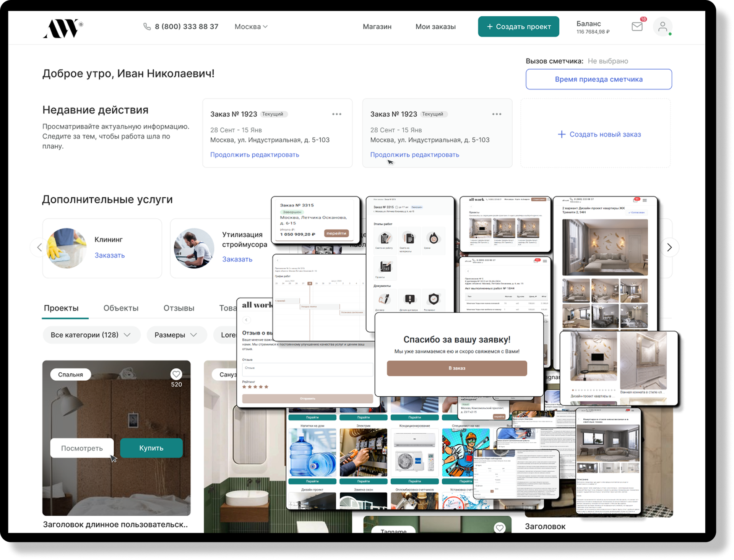Open options menu of second Заказ № 1923 card
Image resolution: width=734 pixels, height=560 pixels.
point(497,114)
